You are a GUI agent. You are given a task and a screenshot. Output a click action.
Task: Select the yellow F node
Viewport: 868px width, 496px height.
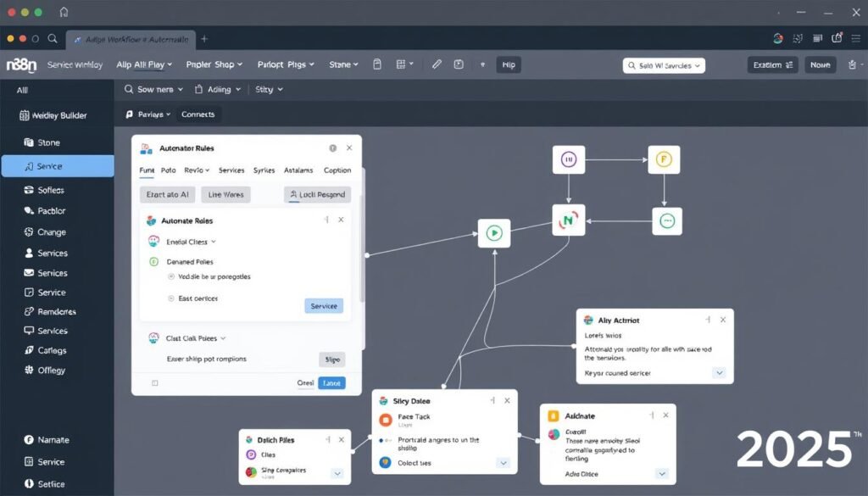[x=665, y=159]
